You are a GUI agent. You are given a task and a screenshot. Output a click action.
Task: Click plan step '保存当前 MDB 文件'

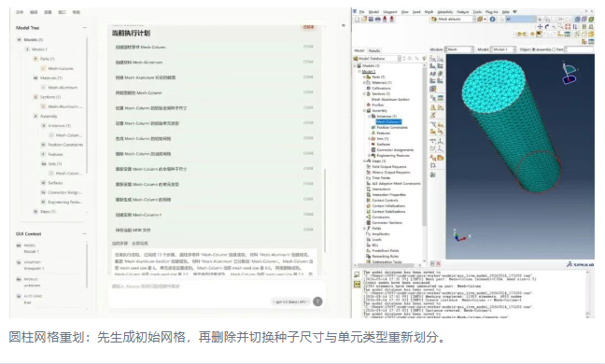(x=214, y=231)
